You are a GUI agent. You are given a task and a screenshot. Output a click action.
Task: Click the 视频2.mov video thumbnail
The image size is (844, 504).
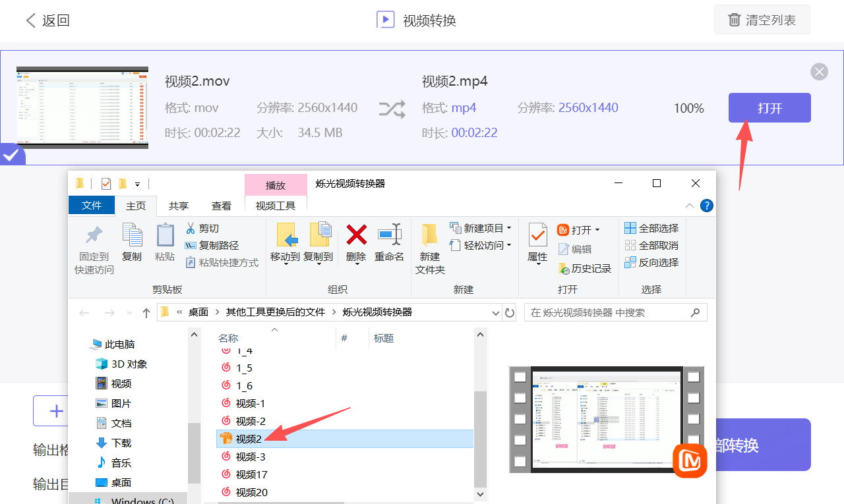pyautogui.click(x=82, y=107)
